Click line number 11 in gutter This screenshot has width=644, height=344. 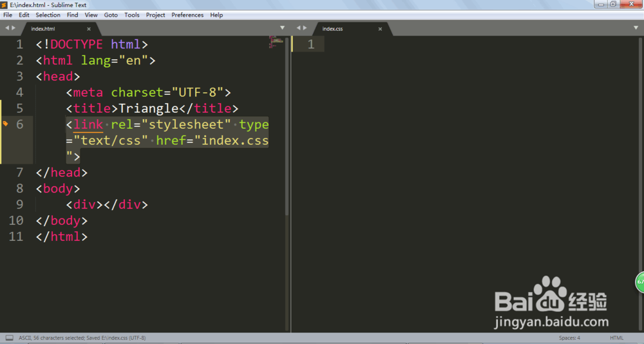[x=16, y=236]
